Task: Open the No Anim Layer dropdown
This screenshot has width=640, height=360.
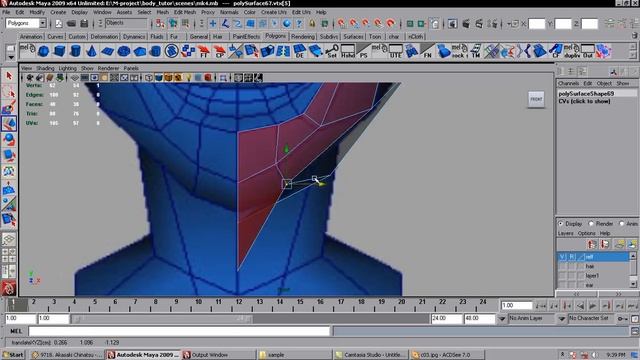Action: pos(502,318)
